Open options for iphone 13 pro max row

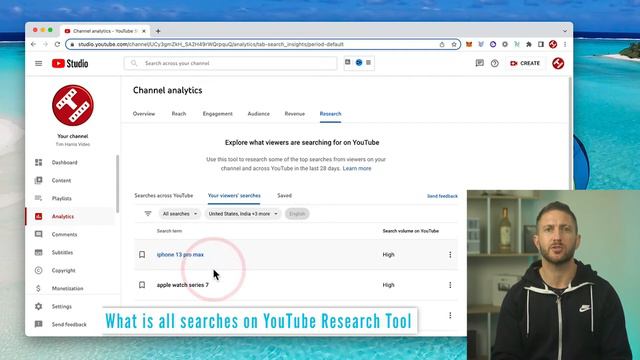coord(450,255)
